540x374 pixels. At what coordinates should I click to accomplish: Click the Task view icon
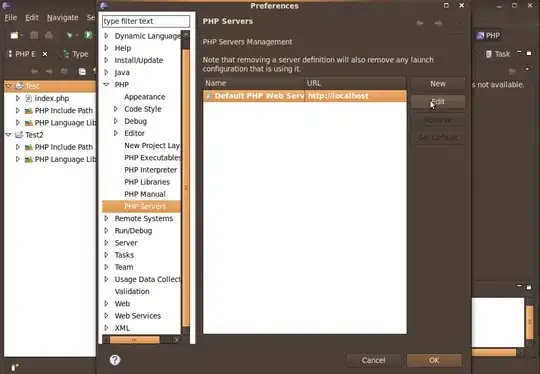coord(488,54)
